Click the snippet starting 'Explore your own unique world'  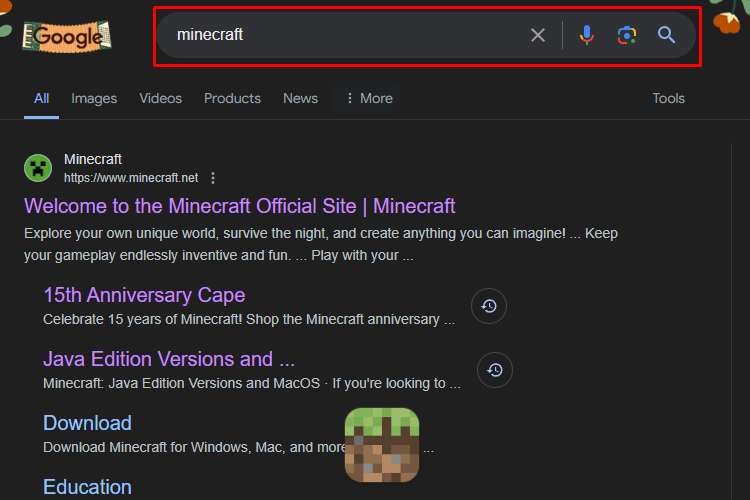(x=321, y=244)
